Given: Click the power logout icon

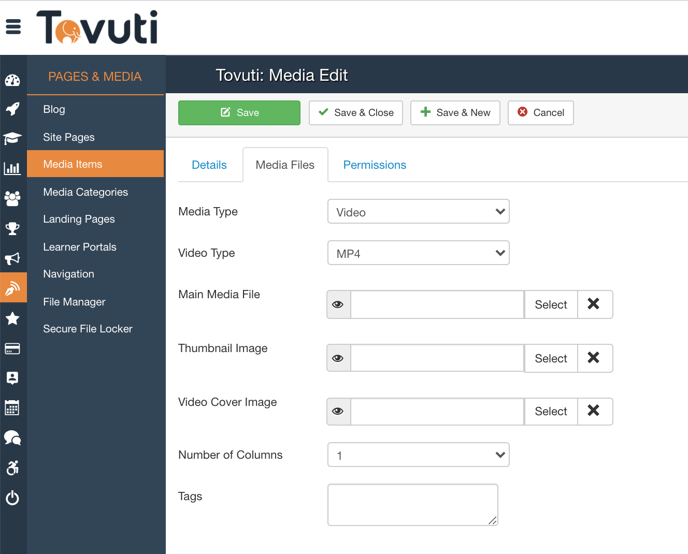Looking at the screenshot, I should click(12, 498).
